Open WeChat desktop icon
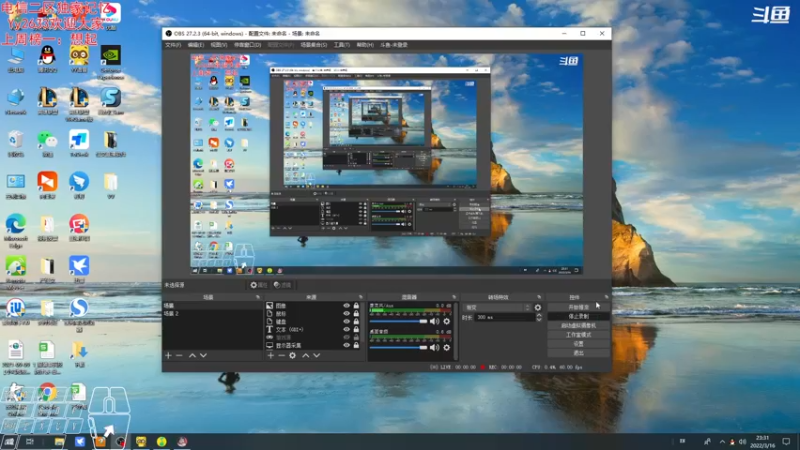800x450 pixels. pos(47,144)
